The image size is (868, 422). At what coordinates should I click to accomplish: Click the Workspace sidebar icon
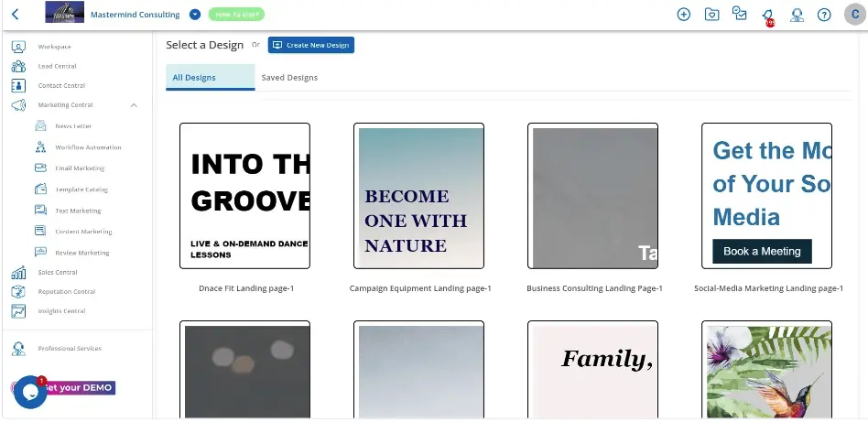click(18, 47)
